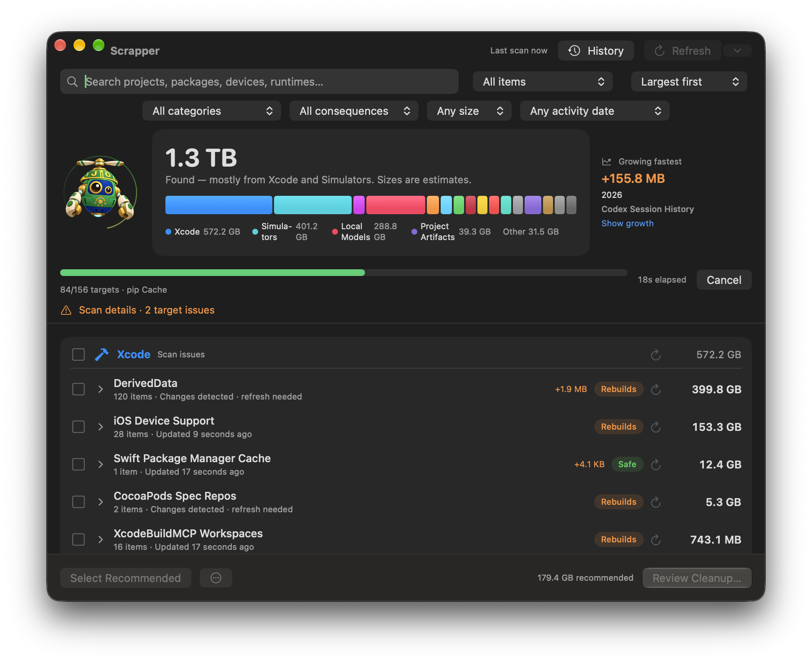Open the History panel
The height and width of the screenshot is (663, 812).
click(596, 51)
